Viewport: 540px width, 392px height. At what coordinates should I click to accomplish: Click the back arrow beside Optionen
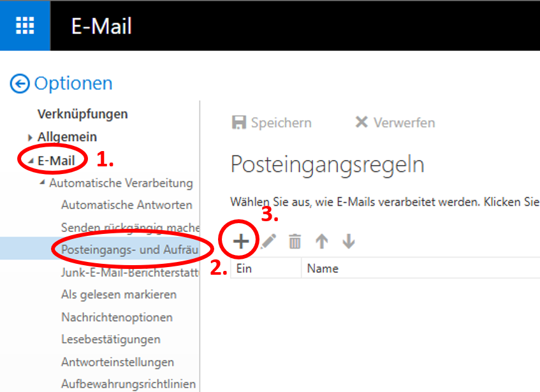tap(20, 83)
